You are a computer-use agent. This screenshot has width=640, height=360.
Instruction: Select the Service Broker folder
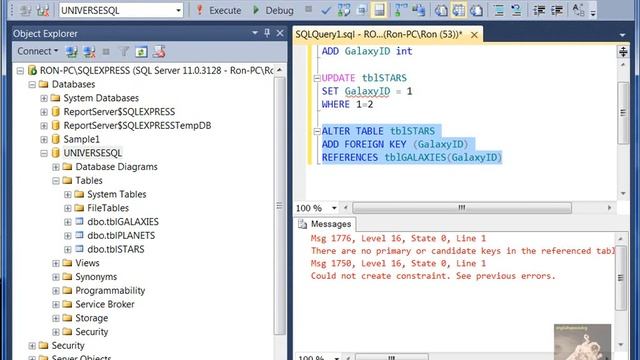[x=105, y=304]
